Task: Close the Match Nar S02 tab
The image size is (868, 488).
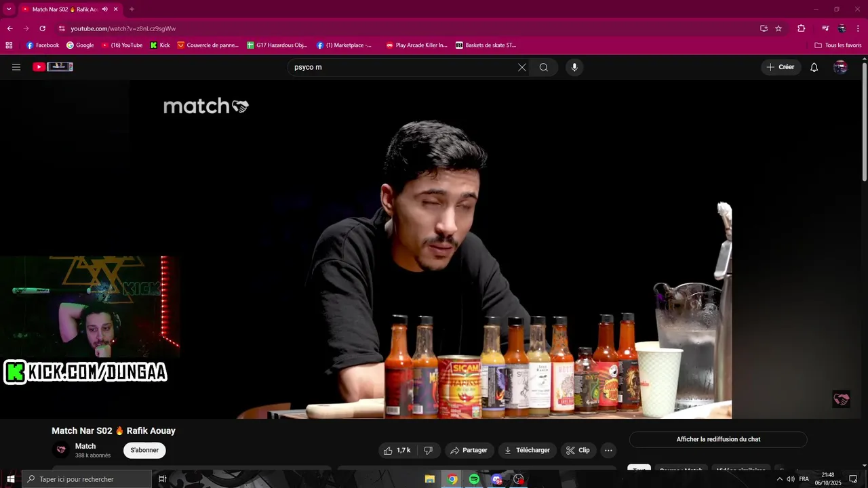Action: tap(116, 9)
